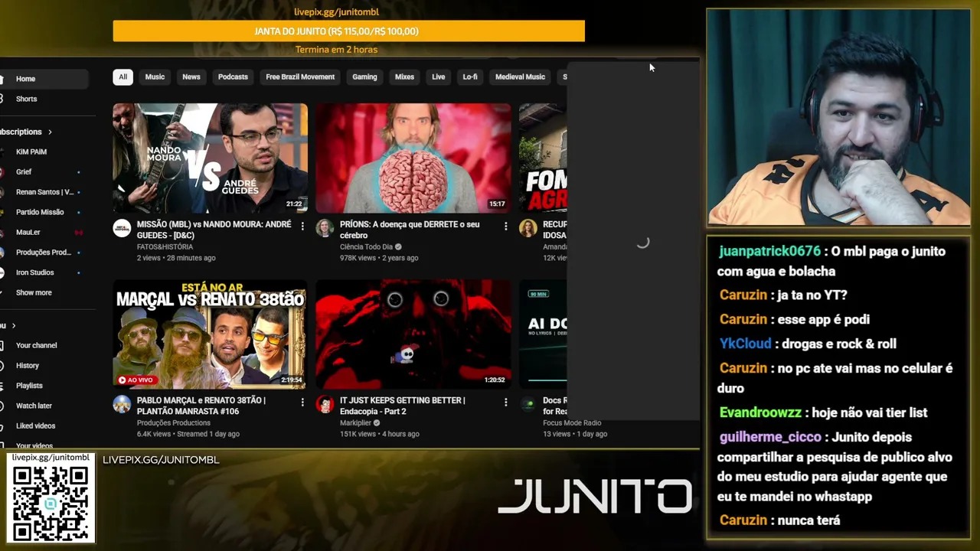This screenshot has height=551, width=980.
Task: Open the Ciência Todo Dia channel avatar
Action: (325, 228)
